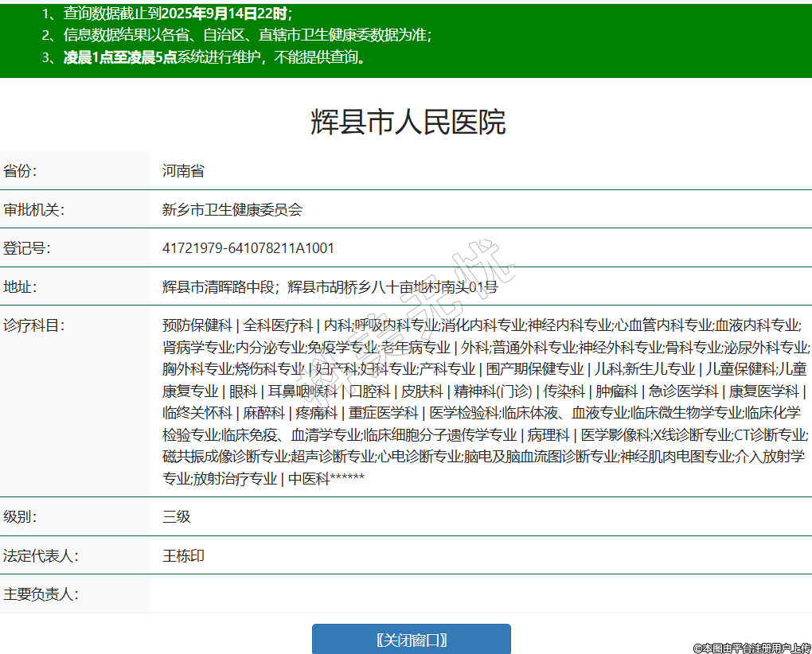
Task: Select the 法定代表人 row label
Action: click(x=40, y=556)
